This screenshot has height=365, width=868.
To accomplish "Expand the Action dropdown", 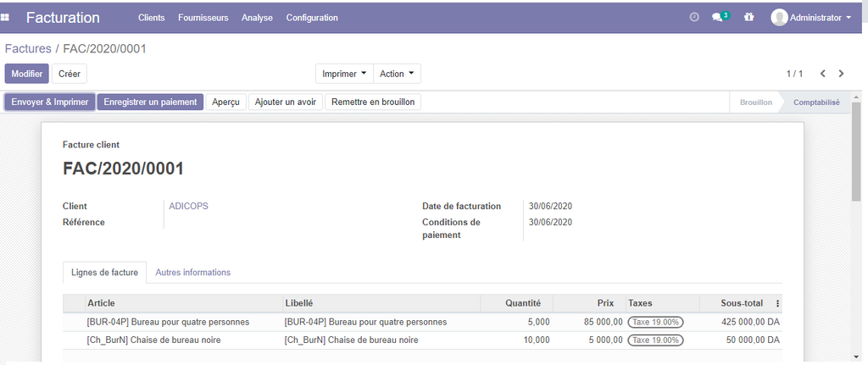I will [x=397, y=74].
